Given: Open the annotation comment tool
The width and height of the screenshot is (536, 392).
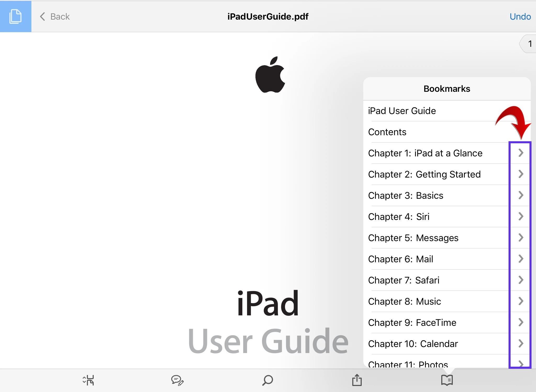Looking at the screenshot, I should point(177,380).
